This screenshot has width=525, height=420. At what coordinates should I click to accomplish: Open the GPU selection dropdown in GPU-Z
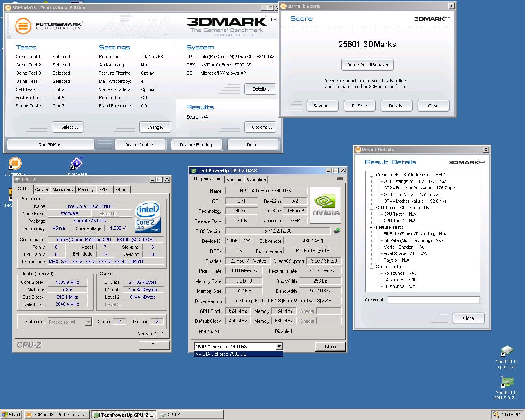click(x=279, y=346)
